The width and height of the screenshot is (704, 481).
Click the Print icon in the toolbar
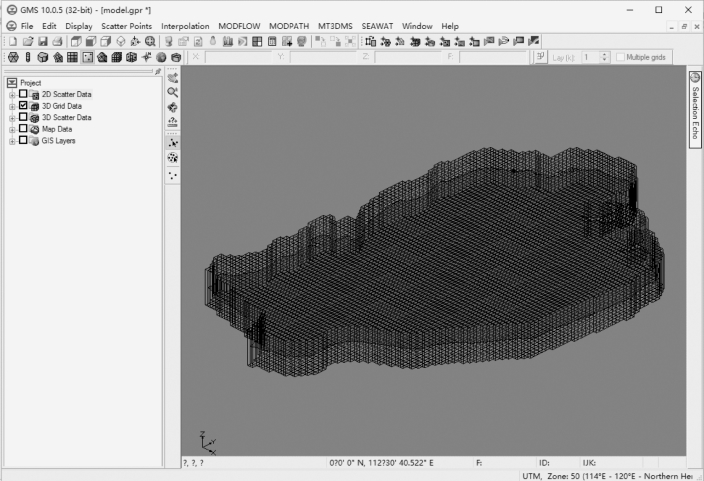[x=56, y=41]
